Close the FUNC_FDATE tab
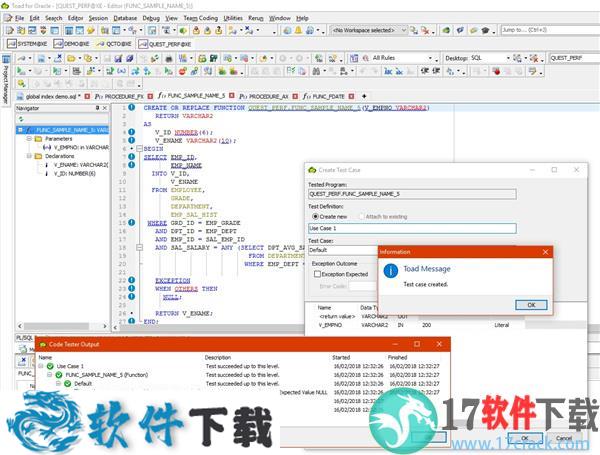 (351, 96)
